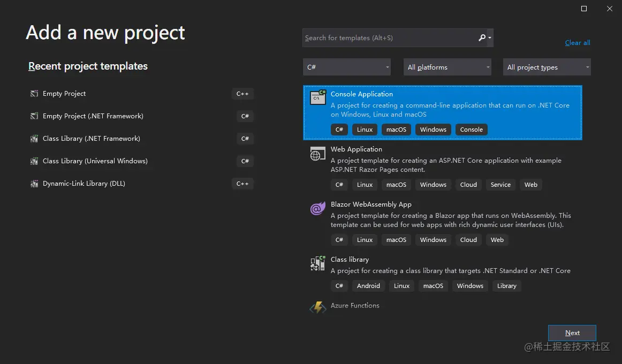Click the Web Application globe icon
The width and height of the screenshot is (622, 364).
tap(317, 154)
